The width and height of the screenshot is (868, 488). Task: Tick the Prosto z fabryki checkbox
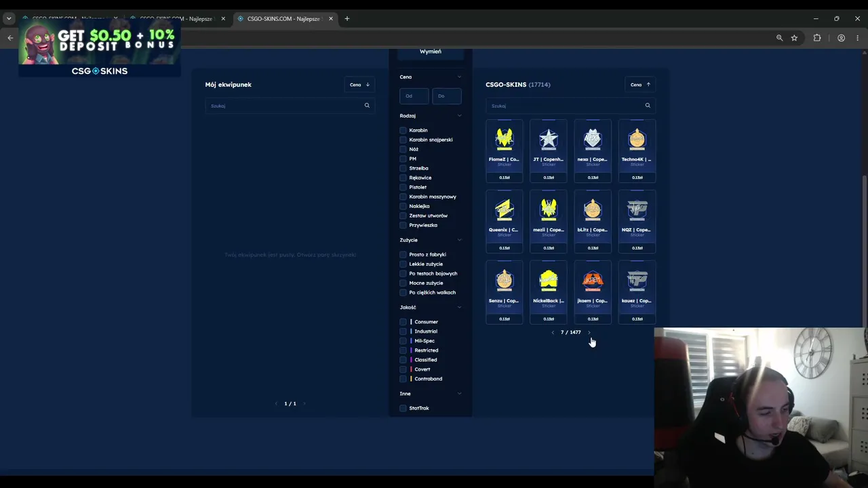[403, 255]
